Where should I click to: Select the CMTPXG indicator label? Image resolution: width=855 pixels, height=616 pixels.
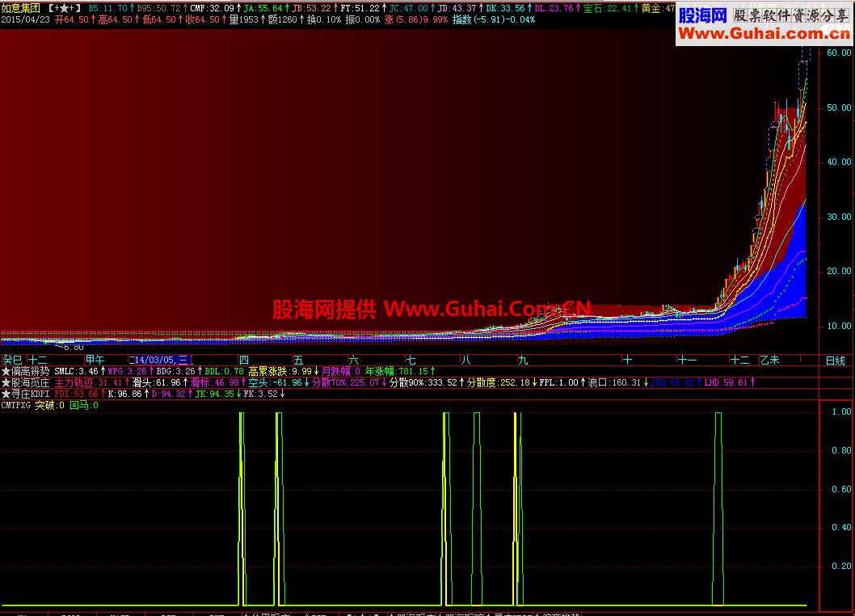click(x=15, y=406)
